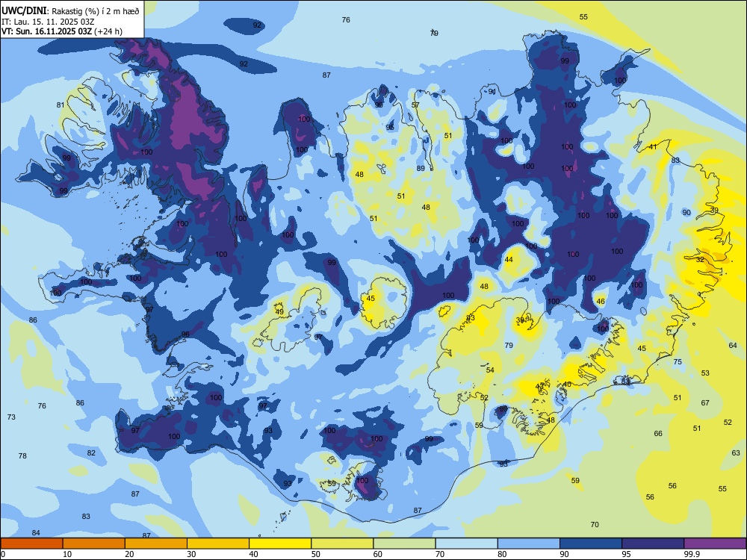Click the legend tick label '60'
747x560 pixels.
click(x=378, y=554)
